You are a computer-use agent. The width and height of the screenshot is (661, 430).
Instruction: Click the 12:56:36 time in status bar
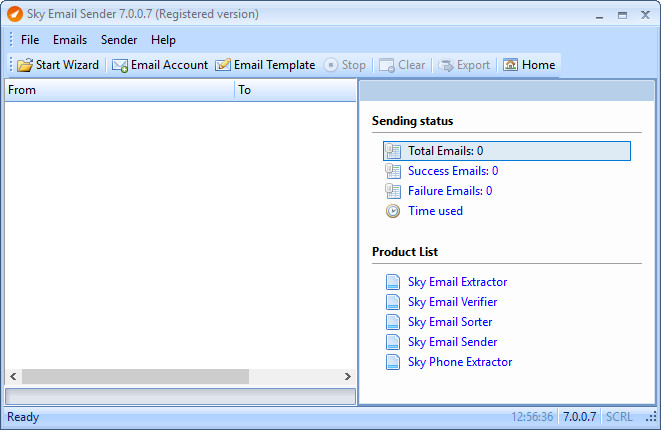(x=532, y=417)
